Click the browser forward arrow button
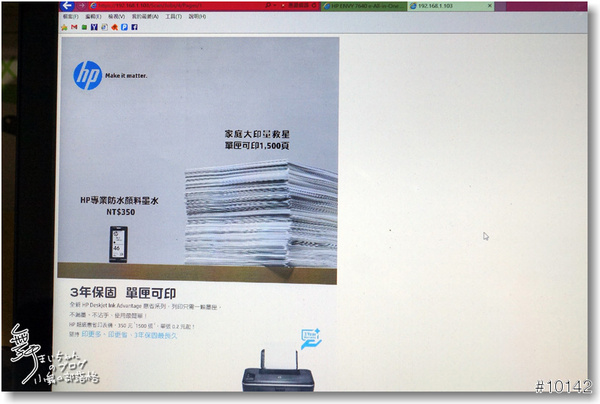This screenshot has width=600, height=404. click(x=81, y=6)
